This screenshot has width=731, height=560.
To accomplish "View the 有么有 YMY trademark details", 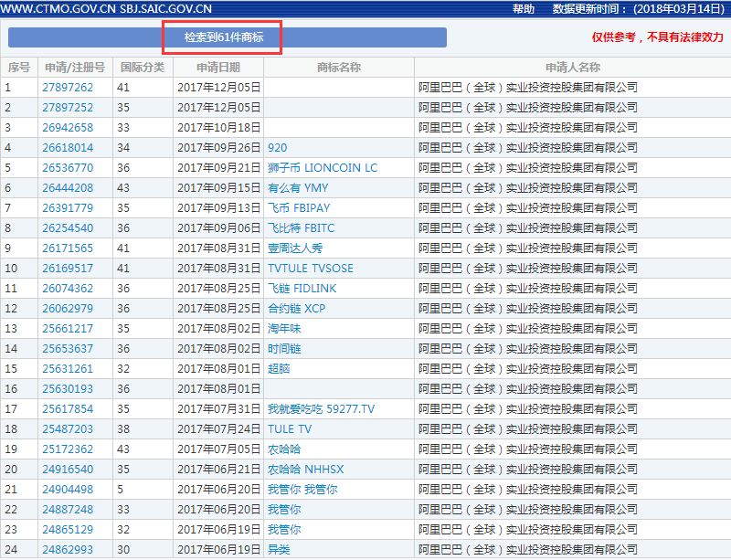I will [x=298, y=188].
